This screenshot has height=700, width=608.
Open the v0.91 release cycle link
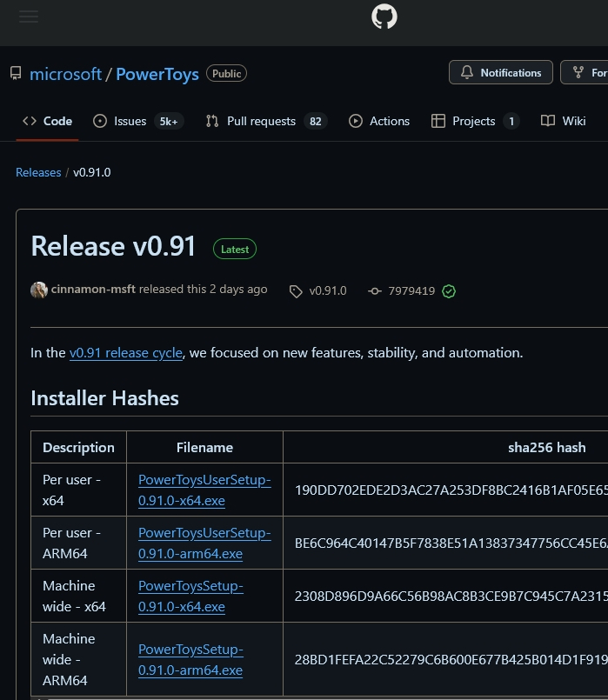pos(126,353)
